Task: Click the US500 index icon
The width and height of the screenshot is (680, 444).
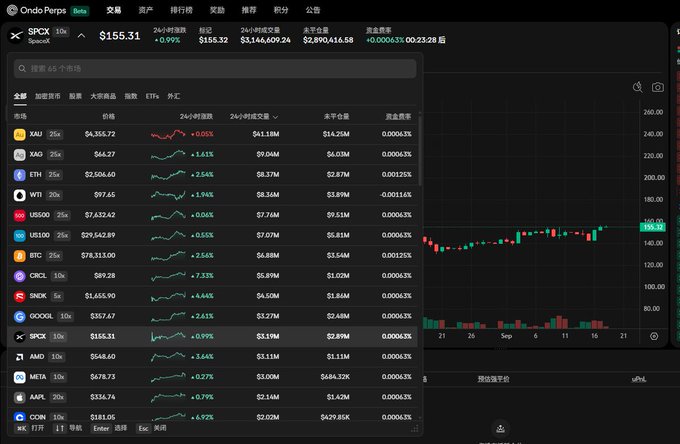Action: pyautogui.click(x=20, y=215)
